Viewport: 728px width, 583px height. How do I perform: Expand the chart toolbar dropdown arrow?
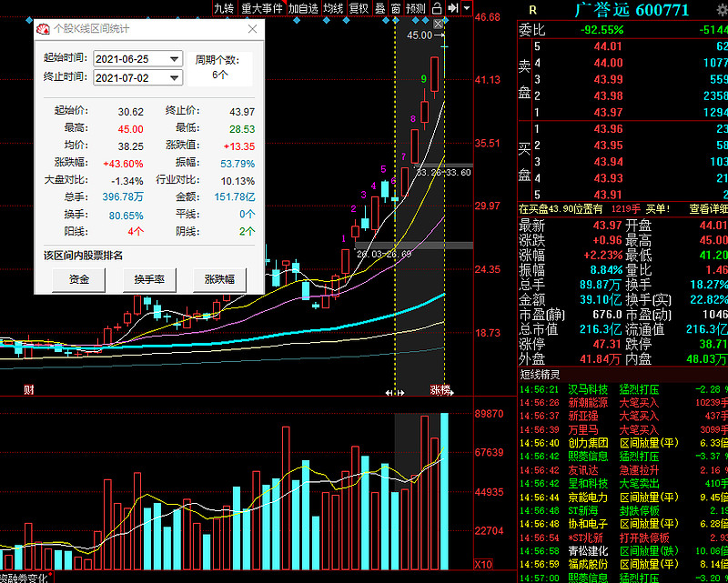467,8
